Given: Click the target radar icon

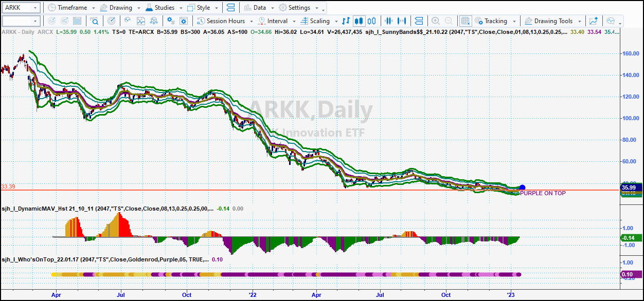Looking at the screenshot, I should [x=112, y=21].
